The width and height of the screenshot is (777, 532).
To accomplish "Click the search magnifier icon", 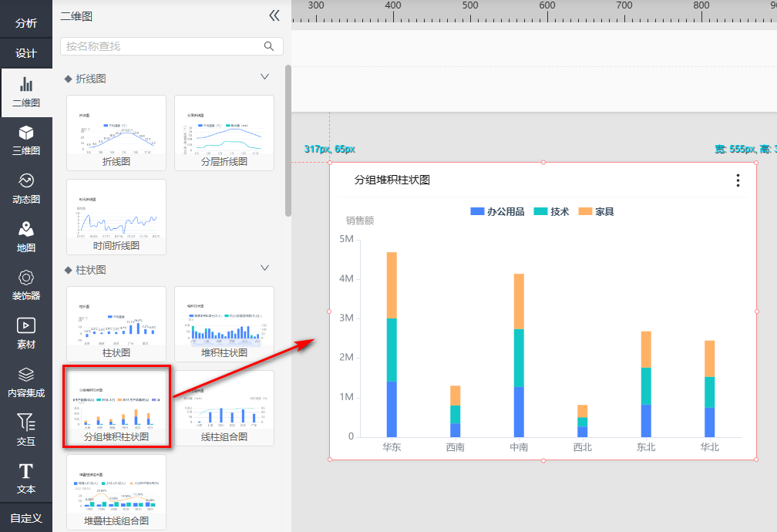I will pos(269,46).
